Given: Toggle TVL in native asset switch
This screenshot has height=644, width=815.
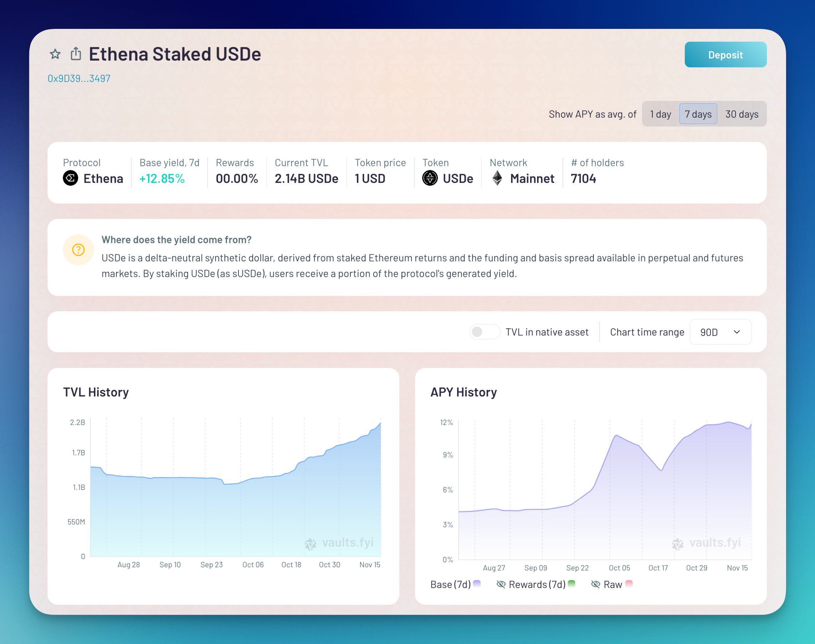Looking at the screenshot, I should click(485, 332).
